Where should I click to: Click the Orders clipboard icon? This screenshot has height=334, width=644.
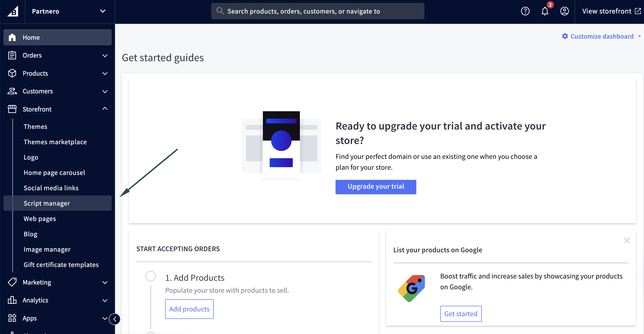pyautogui.click(x=12, y=55)
